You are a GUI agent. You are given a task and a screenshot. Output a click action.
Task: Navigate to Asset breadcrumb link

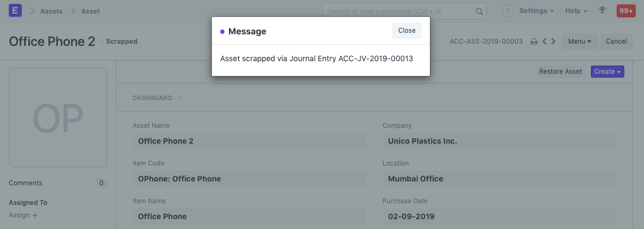pos(90,11)
